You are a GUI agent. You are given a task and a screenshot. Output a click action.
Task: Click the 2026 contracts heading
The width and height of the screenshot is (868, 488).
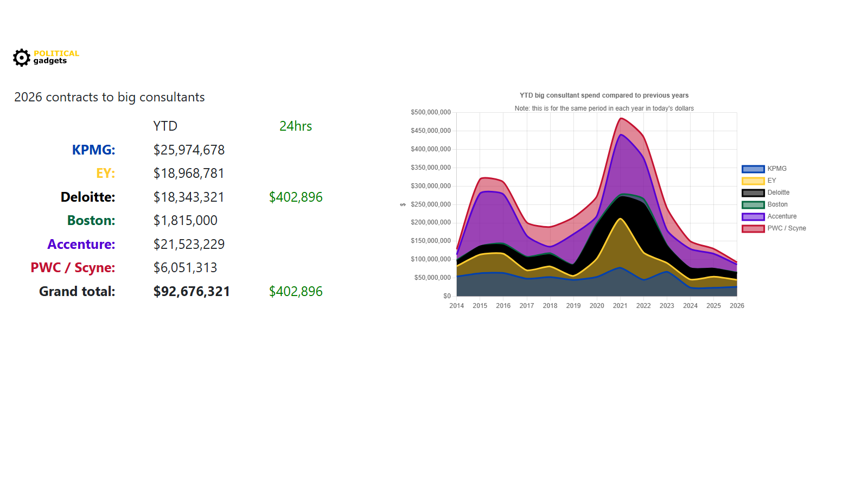[110, 97]
